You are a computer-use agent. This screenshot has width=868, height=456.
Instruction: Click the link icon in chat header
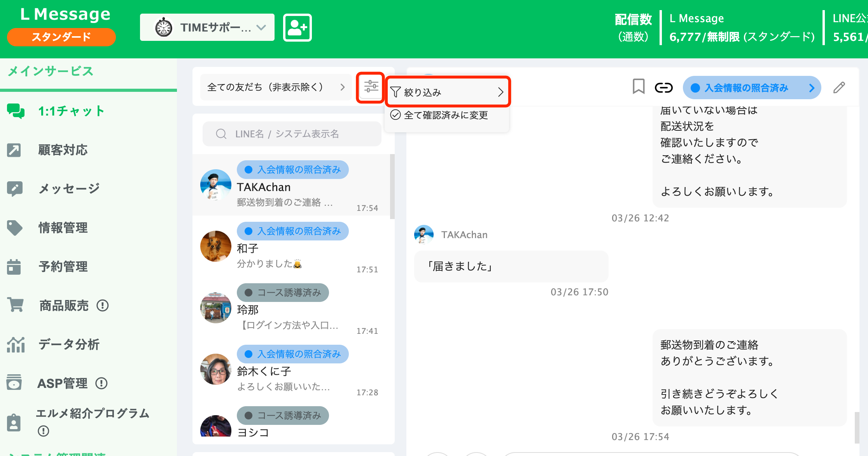coord(664,88)
